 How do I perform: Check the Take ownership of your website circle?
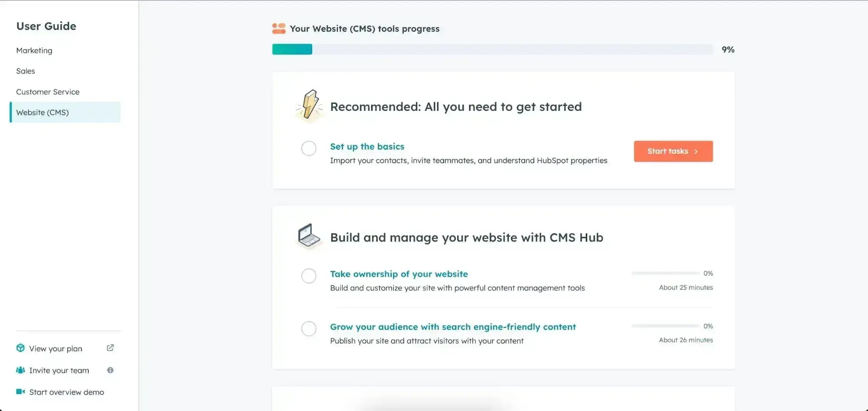tap(308, 276)
